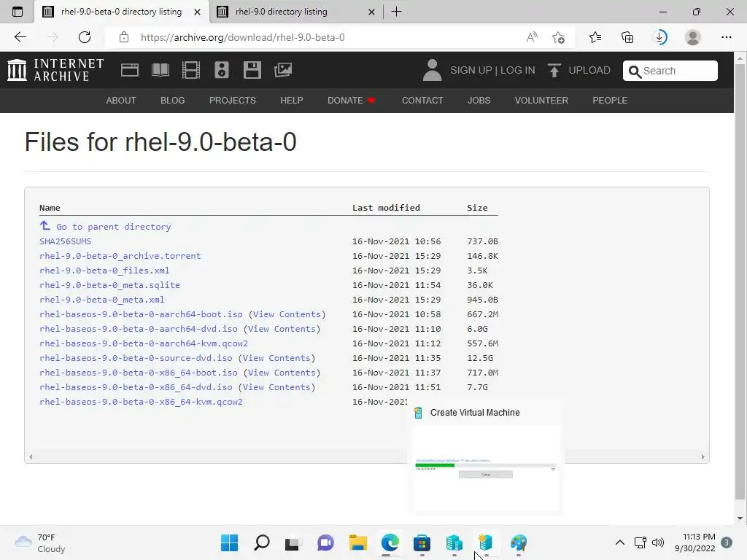Open the clock and date panel
The width and height of the screenshot is (747, 560).
point(694,542)
